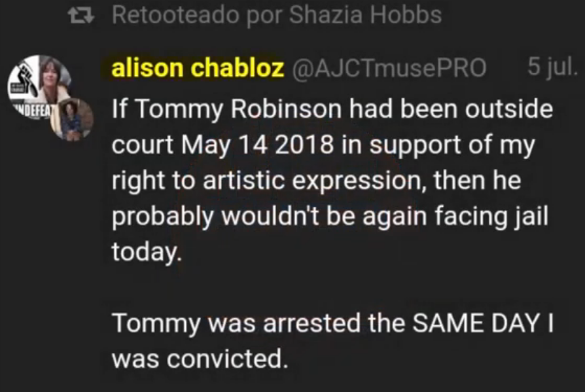The height and width of the screenshot is (392, 585).
Task: Click the 'was convicted.' closing line
Action: pos(200,359)
